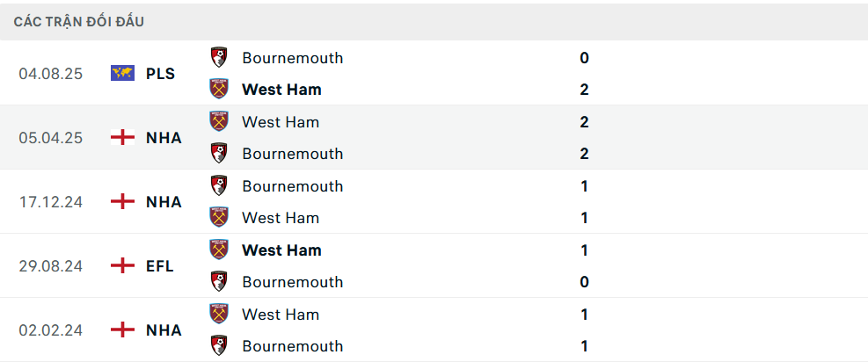The image size is (868, 362).
Task: Click England flag beside 02.02.24 NHA
Action: (x=122, y=329)
